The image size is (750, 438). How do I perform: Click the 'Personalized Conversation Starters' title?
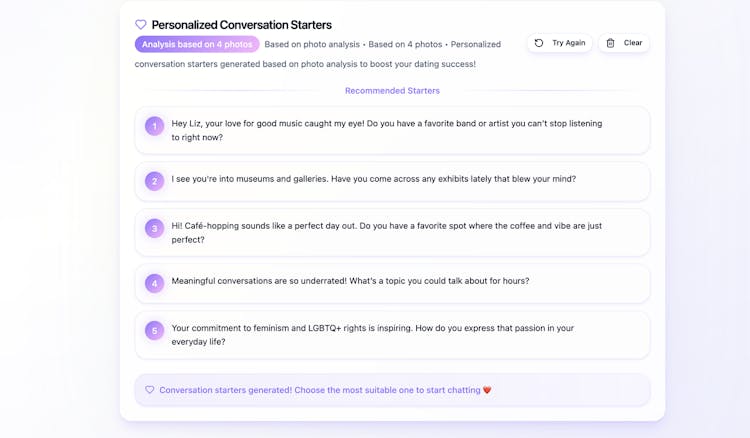click(x=241, y=25)
